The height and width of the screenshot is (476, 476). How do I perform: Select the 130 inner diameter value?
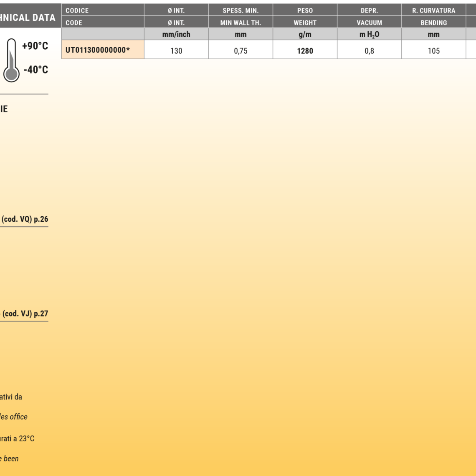(176, 51)
